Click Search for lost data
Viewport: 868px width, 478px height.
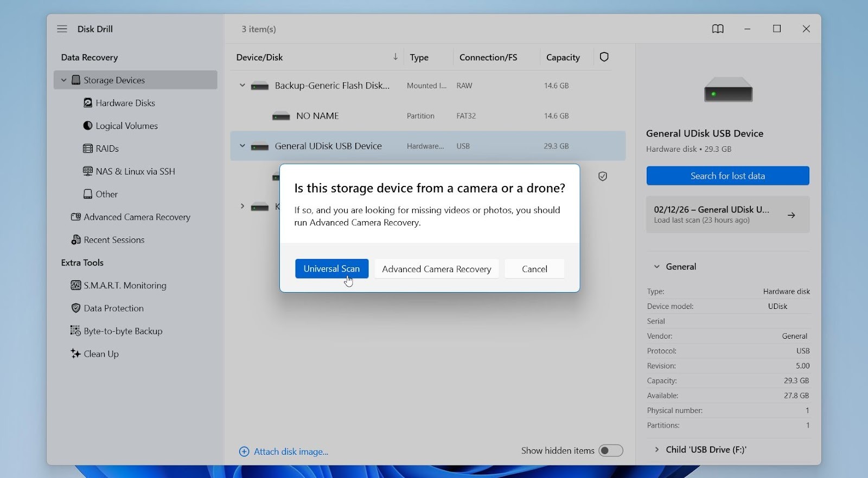727,176
